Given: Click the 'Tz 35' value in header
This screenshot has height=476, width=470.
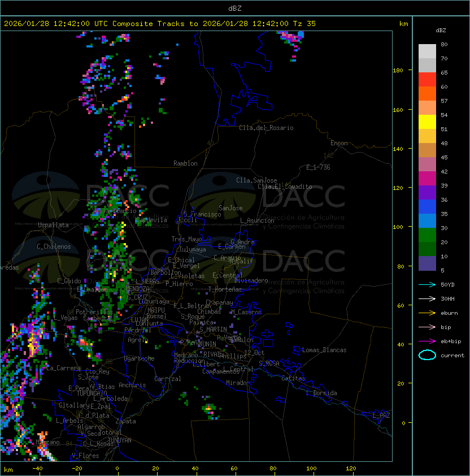Looking at the screenshot, I should click(x=304, y=24).
